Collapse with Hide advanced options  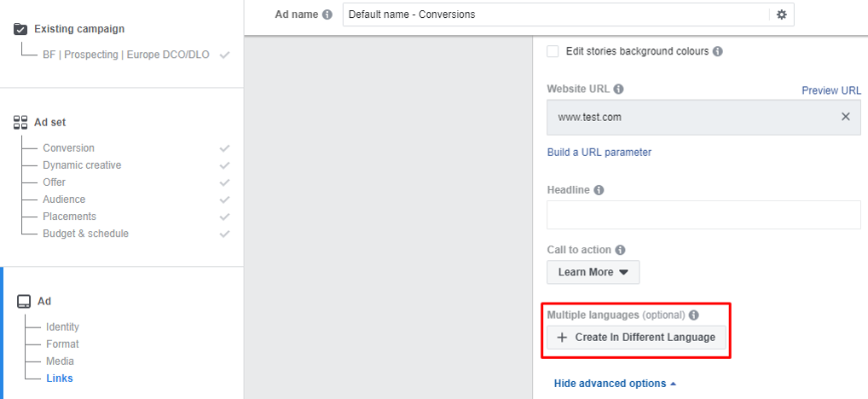(615, 384)
